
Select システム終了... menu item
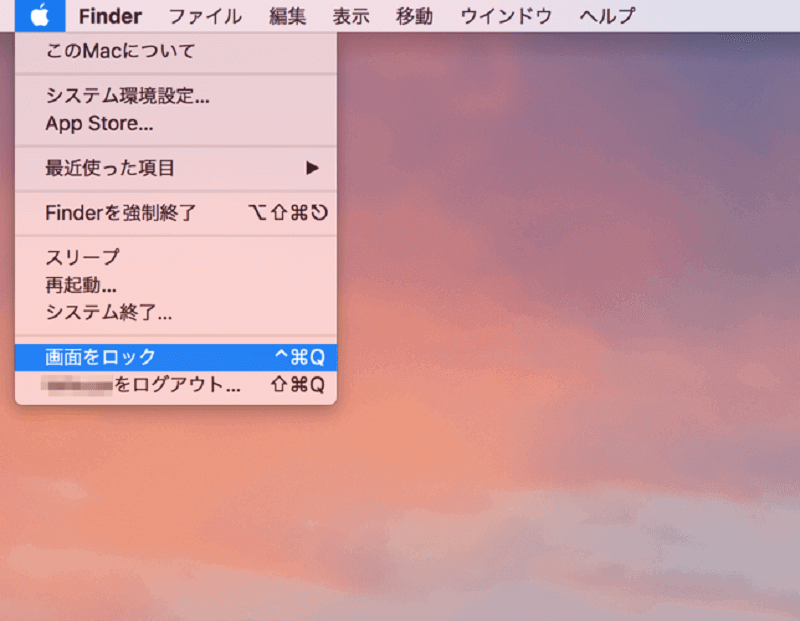tap(176, 312)
